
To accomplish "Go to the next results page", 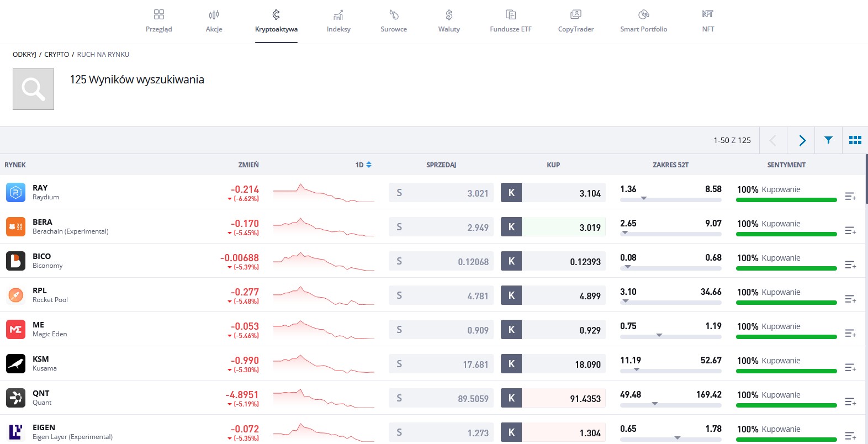I will click(x=802, y=140).
